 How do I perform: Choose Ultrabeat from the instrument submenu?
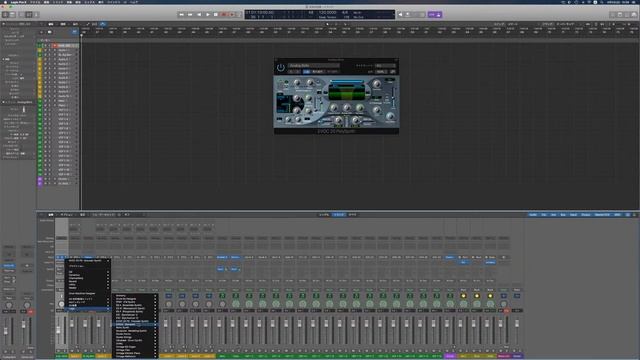(135, 340)
